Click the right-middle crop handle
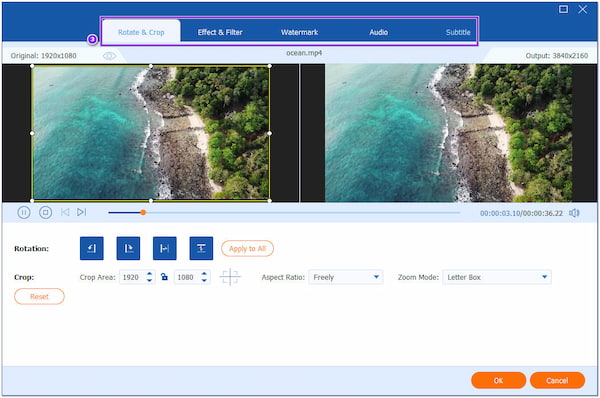The width and height of the screenshot is (600, 398). [270, 133]
